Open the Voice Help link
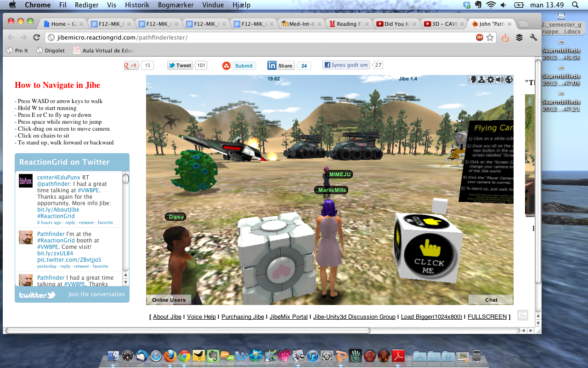The image size is (588, 368). [x=201, y=317]
